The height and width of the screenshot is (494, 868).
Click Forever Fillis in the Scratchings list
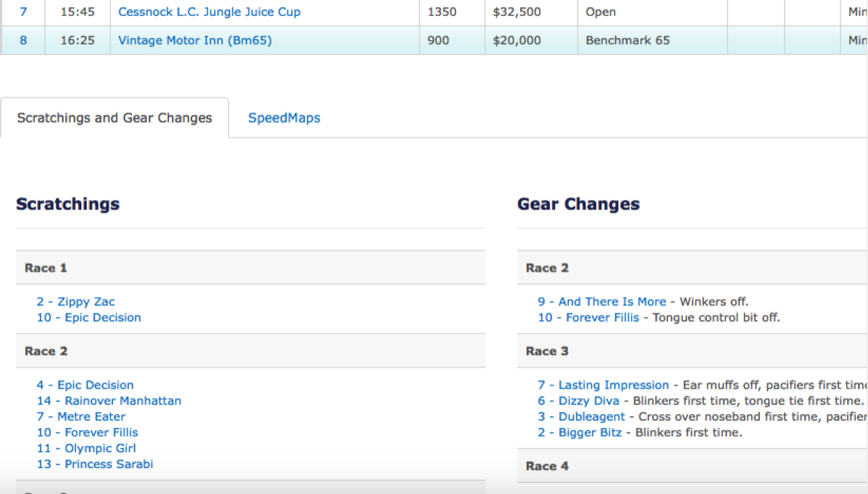88,433
